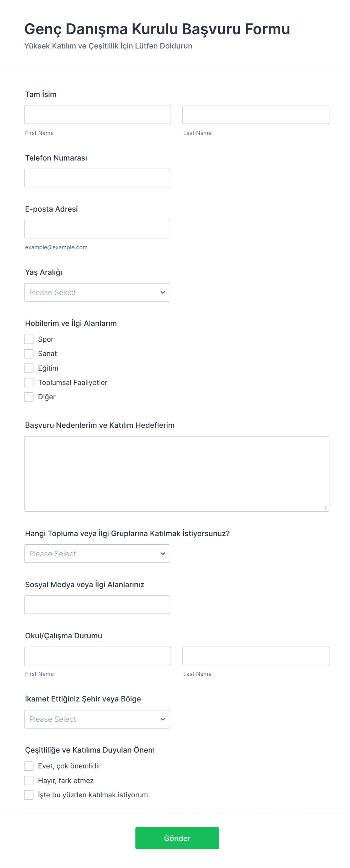This screenshot has width=350, height=868.
Task: Open İkamet Ettiğiniz Şehir dropdown
Action: tap(97, 719)
